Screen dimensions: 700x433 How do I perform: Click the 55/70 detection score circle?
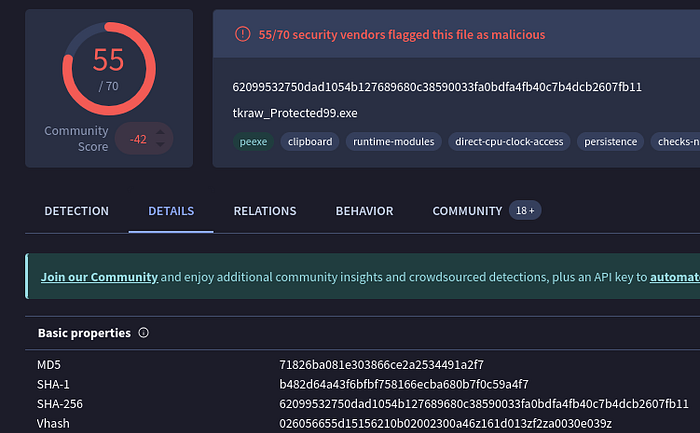109,68
